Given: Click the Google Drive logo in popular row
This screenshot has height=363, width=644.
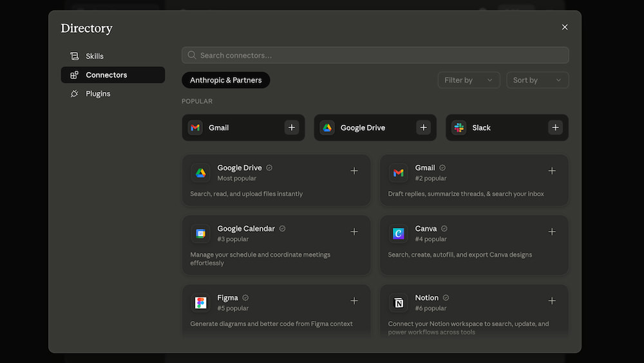Looking at the screenshot, I should click(327, 127).
